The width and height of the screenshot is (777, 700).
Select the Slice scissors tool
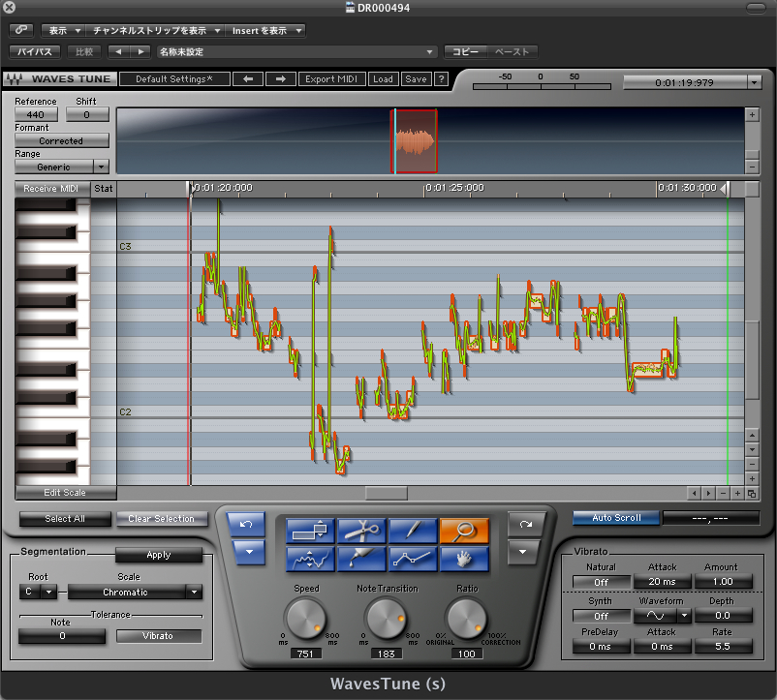(x=361, y=531)
